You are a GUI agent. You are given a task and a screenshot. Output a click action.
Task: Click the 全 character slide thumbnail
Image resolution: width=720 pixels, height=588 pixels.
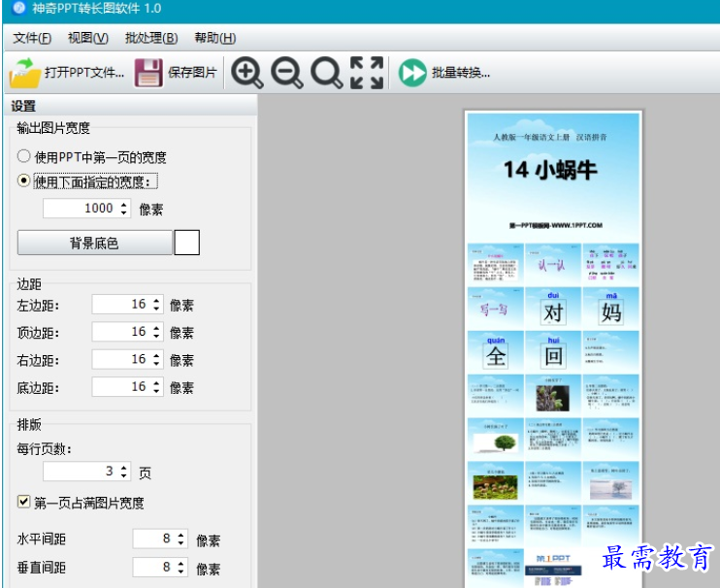(496, 351)
